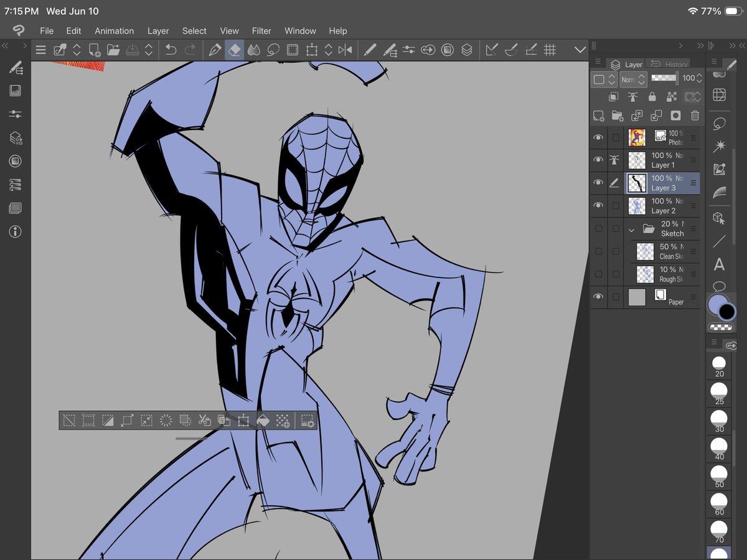This screenshot has height=560, width=747.
Task: Click the sub drawing color black swatch
Action: [728, 312]
